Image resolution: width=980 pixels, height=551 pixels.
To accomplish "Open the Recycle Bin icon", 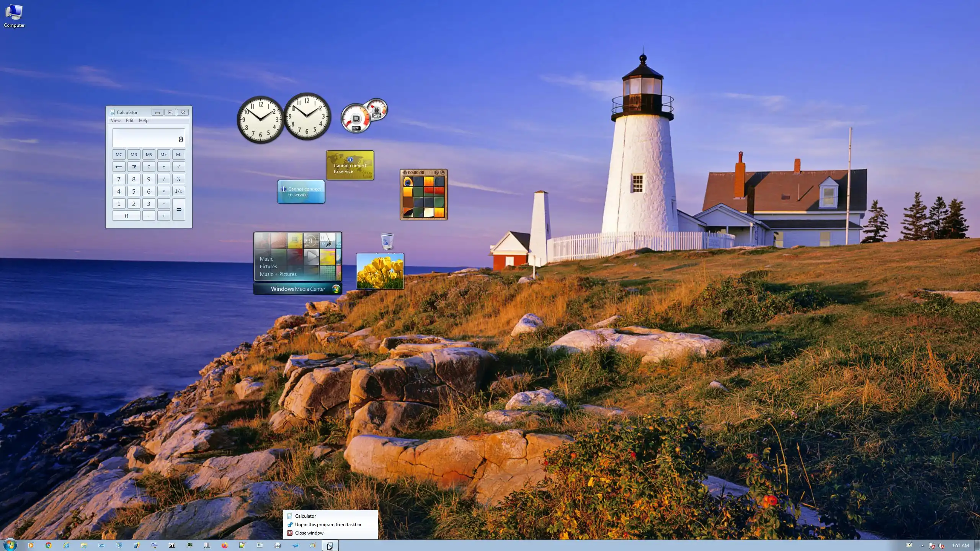I will tap(387, 241).
